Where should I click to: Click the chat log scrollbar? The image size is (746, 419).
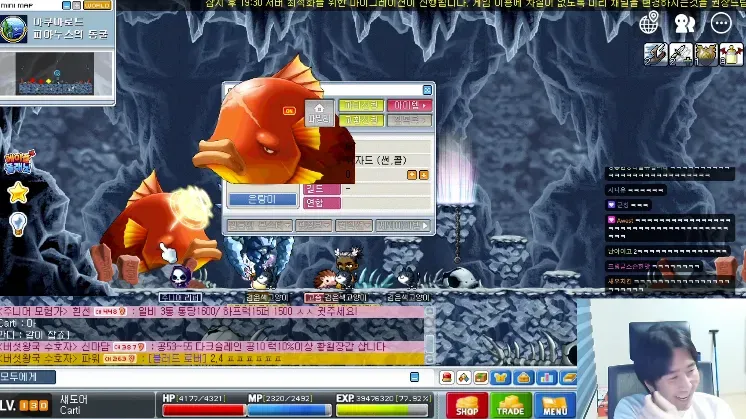[x=429, y=335]
